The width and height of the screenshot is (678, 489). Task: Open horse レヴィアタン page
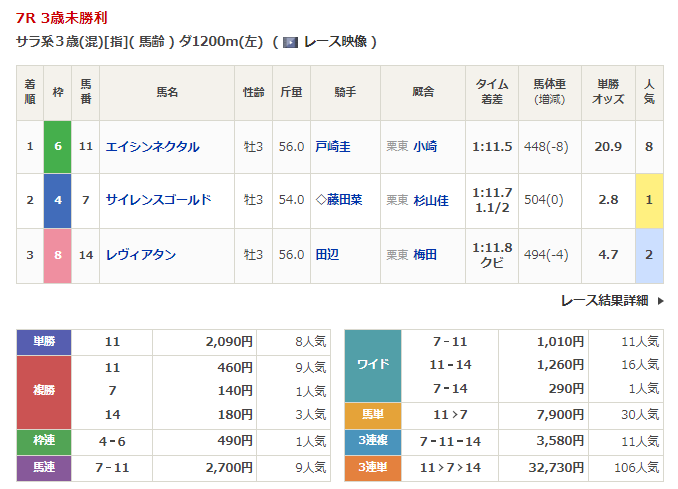(140, 255)
